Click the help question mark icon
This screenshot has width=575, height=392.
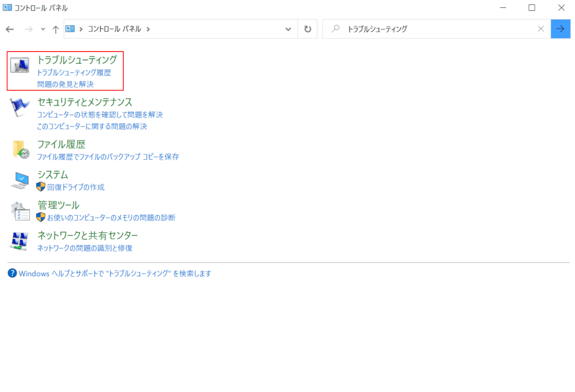(12, 273)
